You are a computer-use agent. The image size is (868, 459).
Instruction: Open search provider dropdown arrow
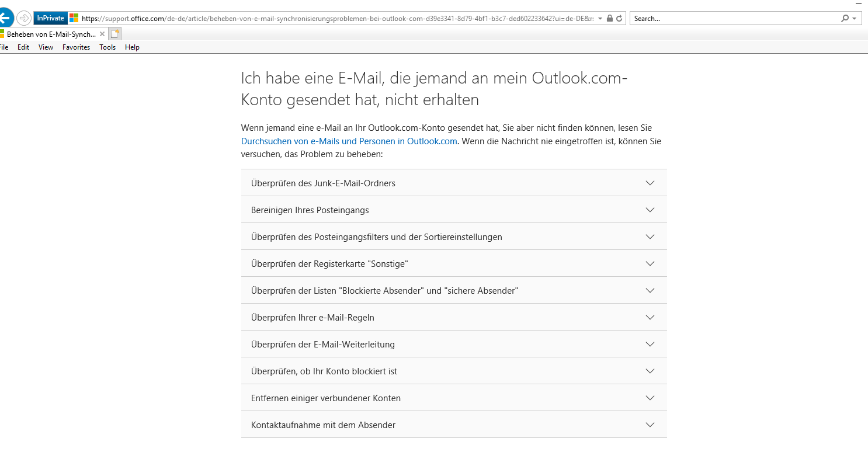coord(855,19)
